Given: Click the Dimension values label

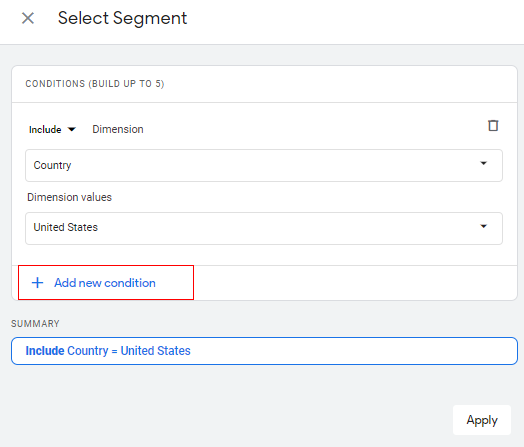Looking at the screenshot, I should pyautogui.click(x=70, y=197).
